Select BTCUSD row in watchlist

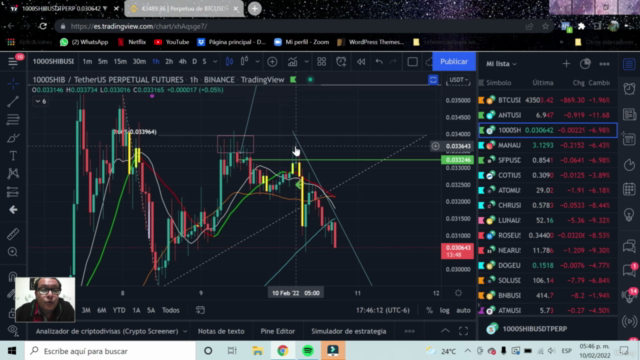(x=547, y=100)
